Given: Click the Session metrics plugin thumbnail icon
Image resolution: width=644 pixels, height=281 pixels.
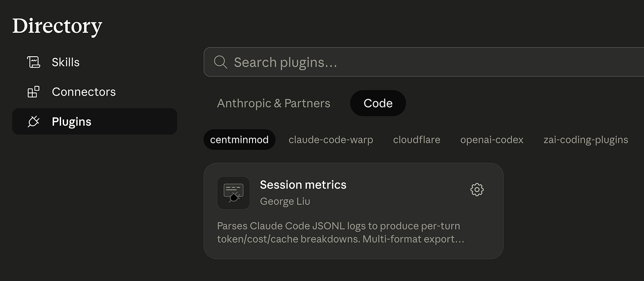Looking at the screenshot, I should coord(233,193).
